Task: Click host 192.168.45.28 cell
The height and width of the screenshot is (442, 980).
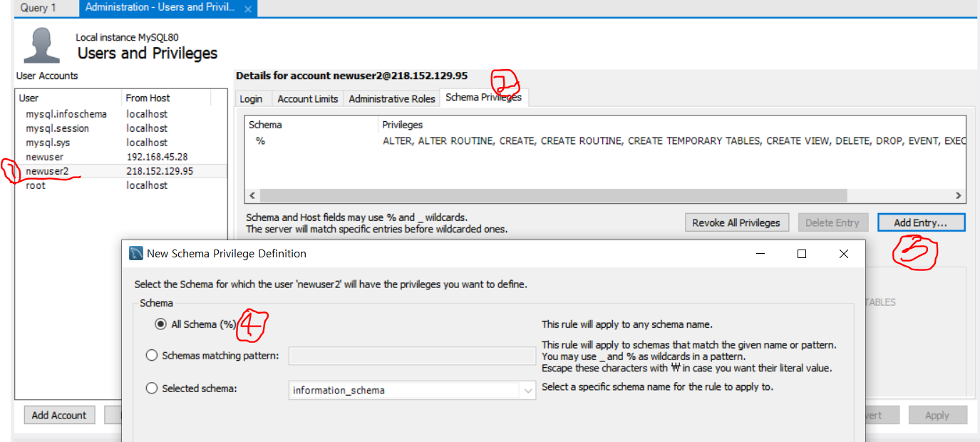Action: 157,157
